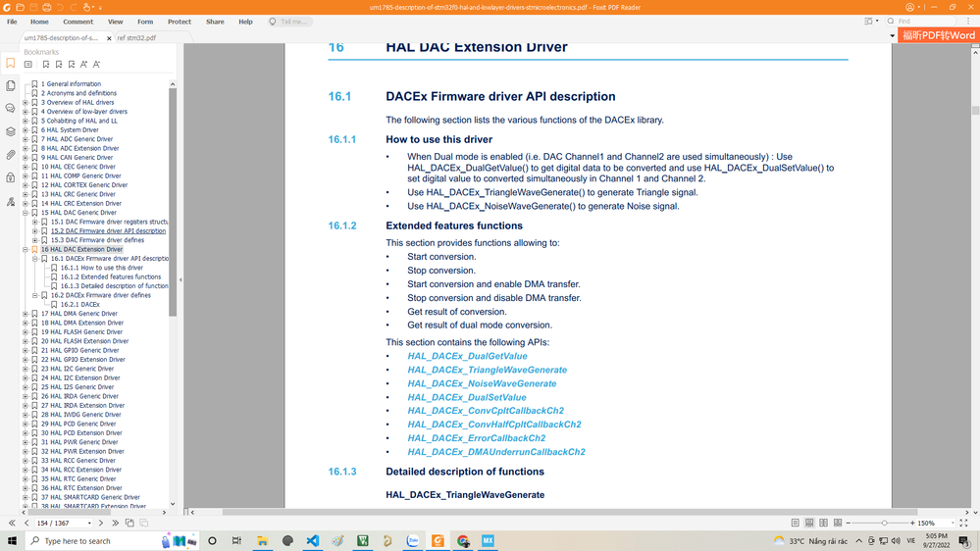Click the volume icon in system tray
Viewport: 980px width, 551px height.
point(897,540)
